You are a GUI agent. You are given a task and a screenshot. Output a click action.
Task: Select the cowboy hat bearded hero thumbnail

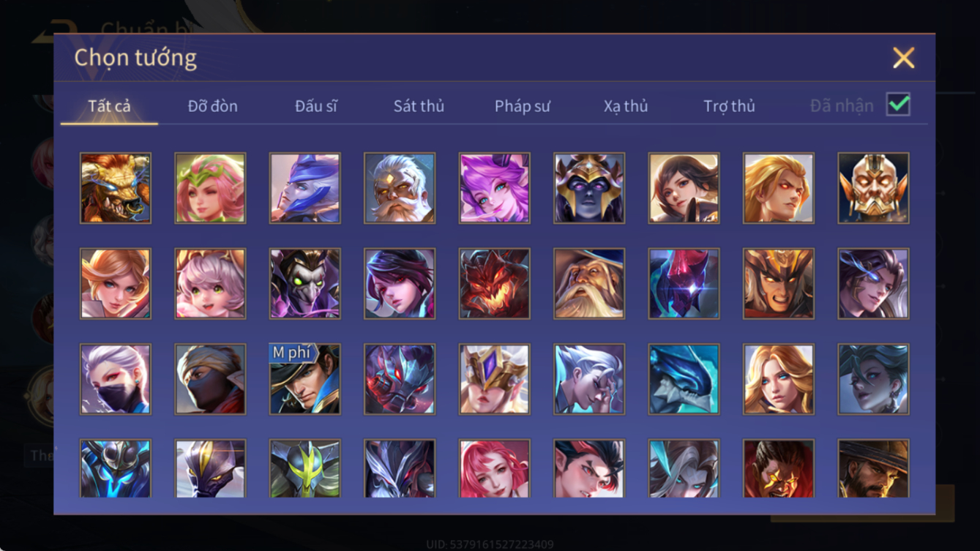pos(873,468)
